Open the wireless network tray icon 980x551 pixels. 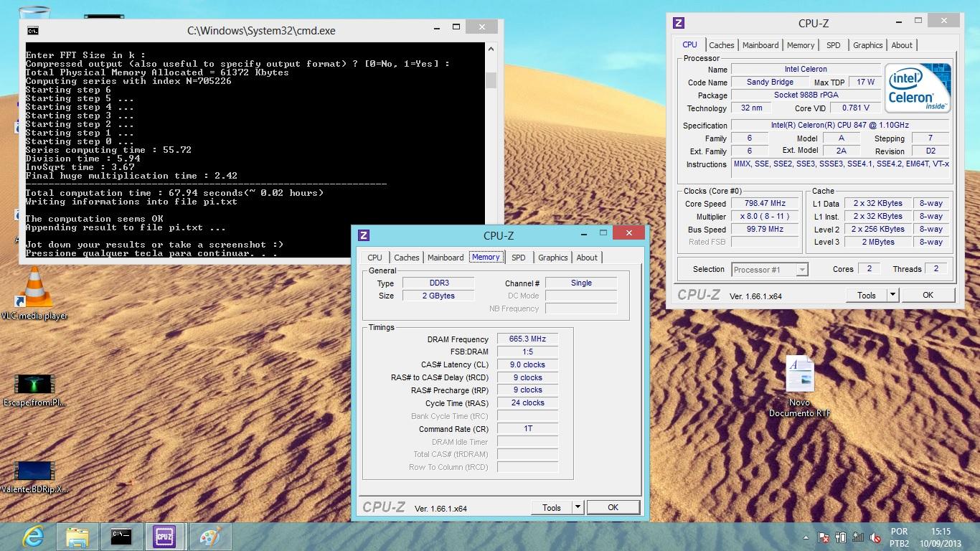pos(858,537)
